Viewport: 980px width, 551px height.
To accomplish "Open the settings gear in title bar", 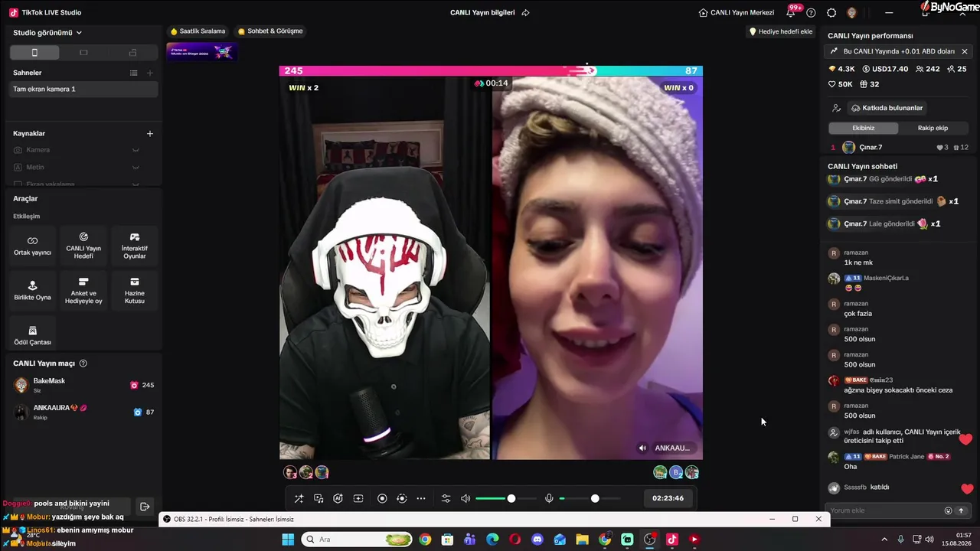I will tap(831, 12).
